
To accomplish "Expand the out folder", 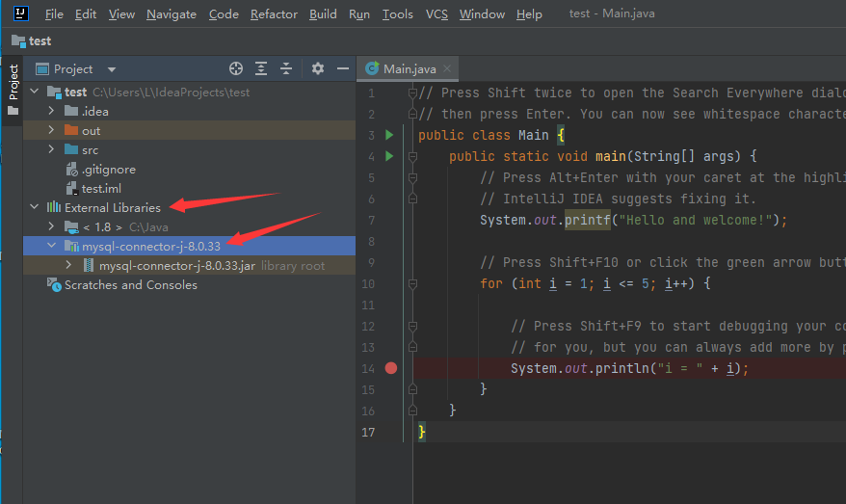I will (51, 130).
